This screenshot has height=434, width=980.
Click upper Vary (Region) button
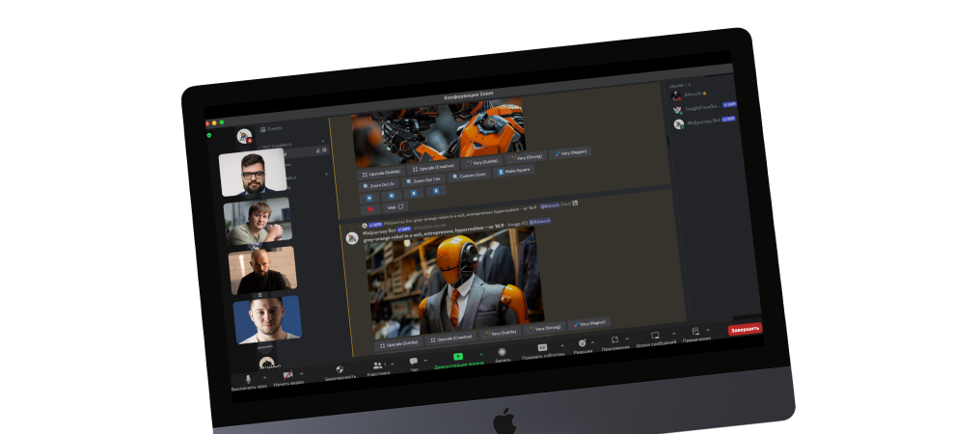tap(571, 152)
